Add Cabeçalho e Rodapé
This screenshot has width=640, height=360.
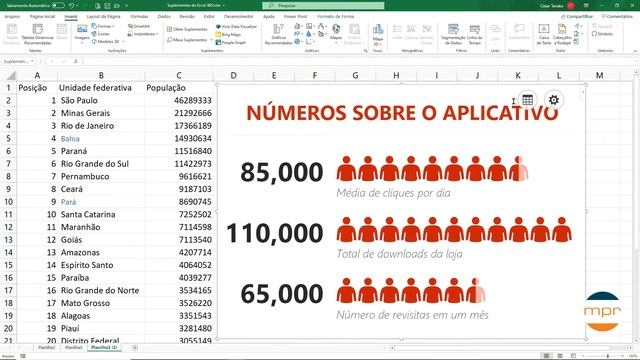(x=562, y=34)
